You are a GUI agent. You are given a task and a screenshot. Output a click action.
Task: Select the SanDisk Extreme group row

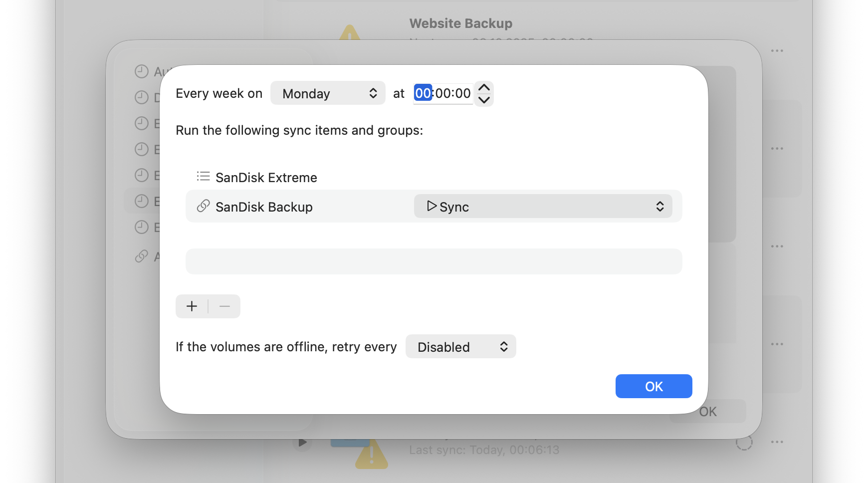(x=266, y=178)
